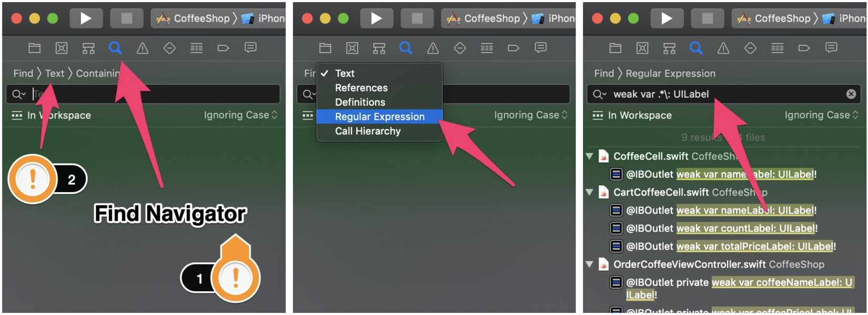Run the app with middle panel Play button
868x315 pixels.
click(377, 18)
